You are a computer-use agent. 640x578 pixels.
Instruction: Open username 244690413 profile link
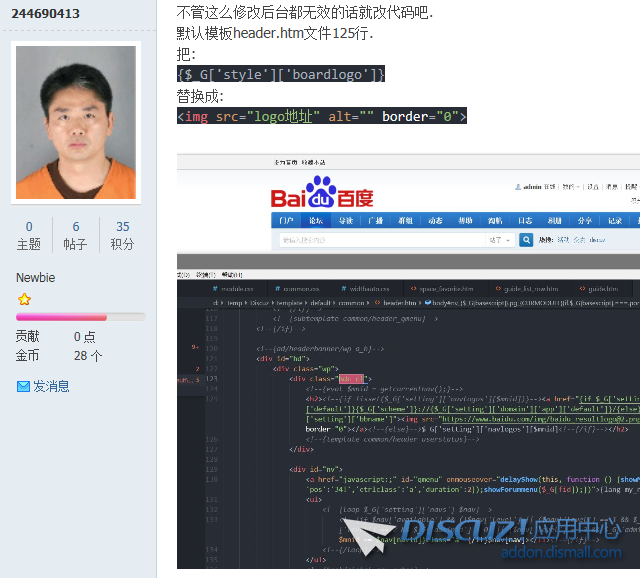point(46,13)
